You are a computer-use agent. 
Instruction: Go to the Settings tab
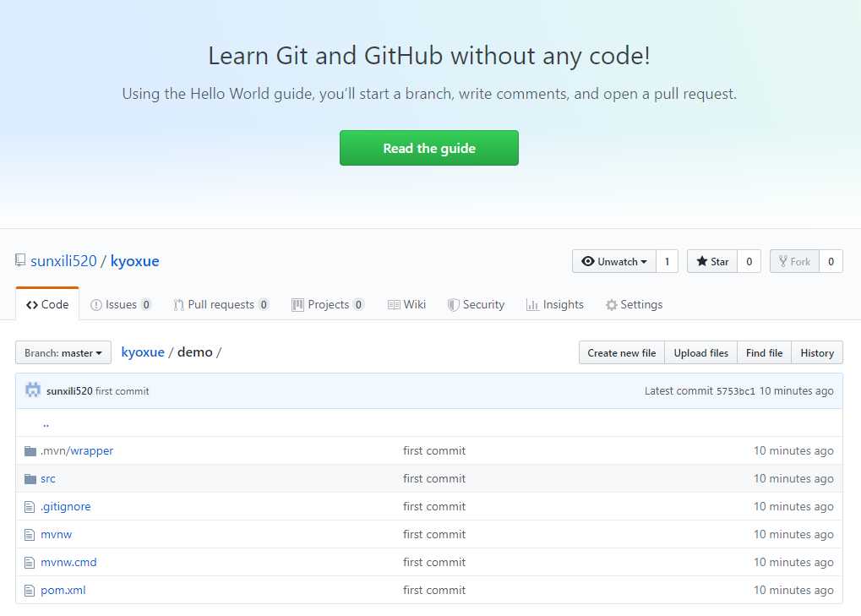coord(634,304)
